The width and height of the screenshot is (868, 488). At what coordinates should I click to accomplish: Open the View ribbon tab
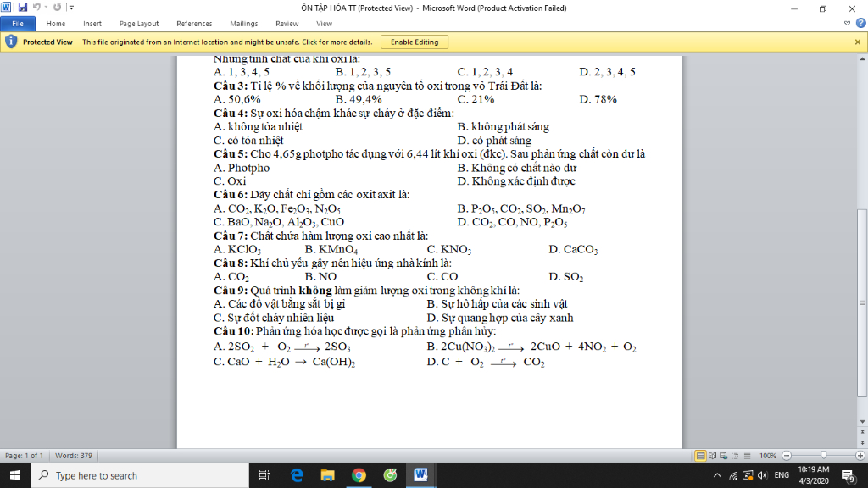click(x=324, y=24)
